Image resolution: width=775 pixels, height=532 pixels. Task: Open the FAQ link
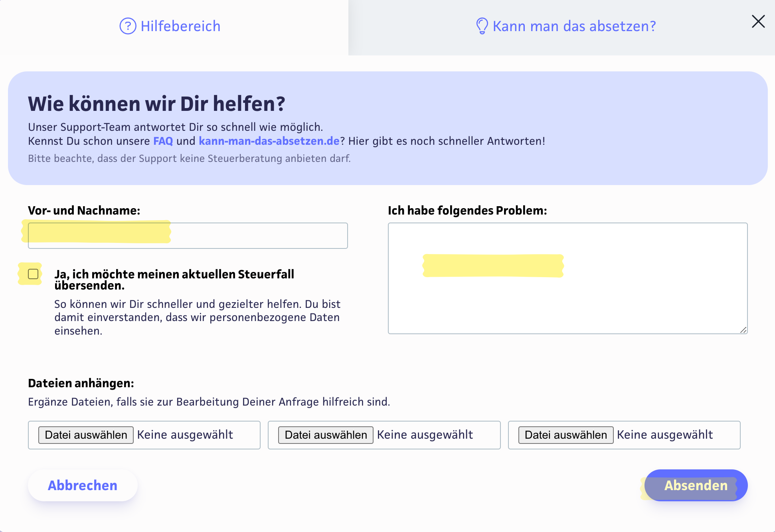163,141
